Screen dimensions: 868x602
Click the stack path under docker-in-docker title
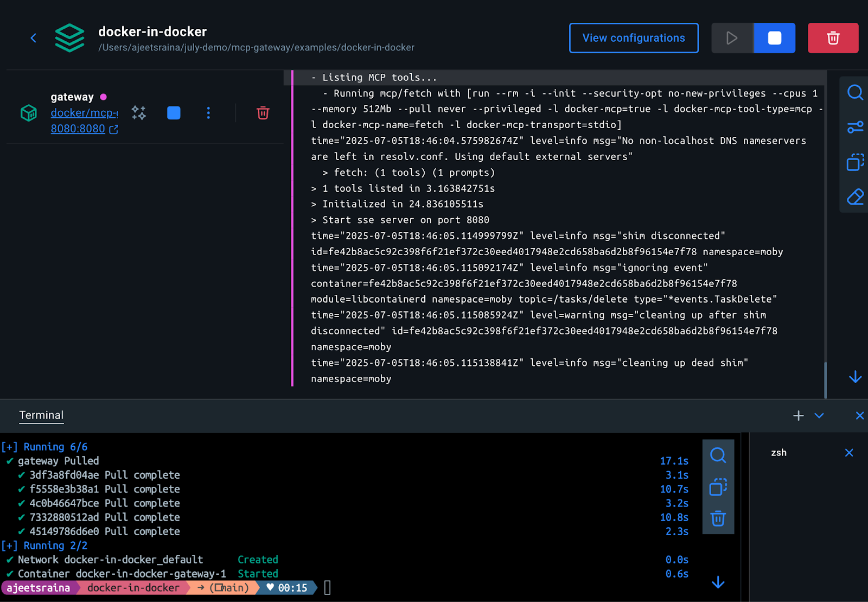256,48
